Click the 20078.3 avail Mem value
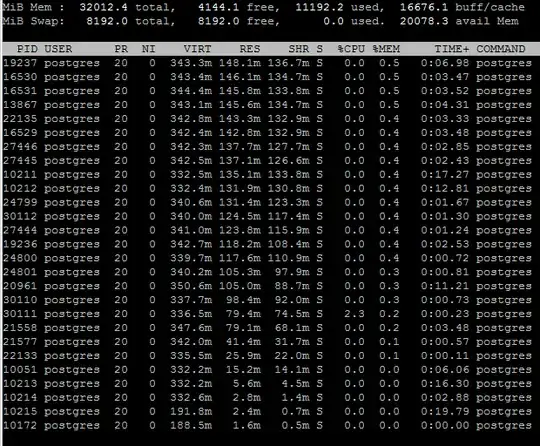The image size is (540, 446). (424, 21)
